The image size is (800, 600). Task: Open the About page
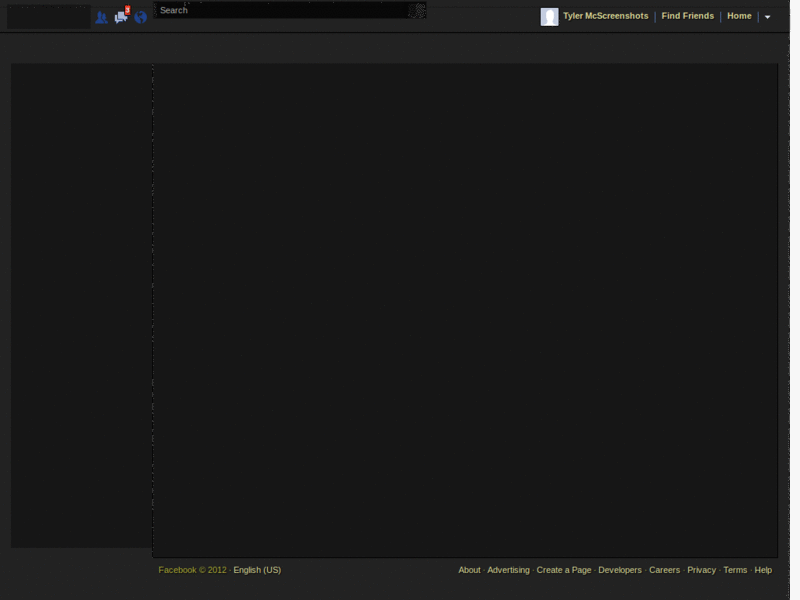[469, 569]
